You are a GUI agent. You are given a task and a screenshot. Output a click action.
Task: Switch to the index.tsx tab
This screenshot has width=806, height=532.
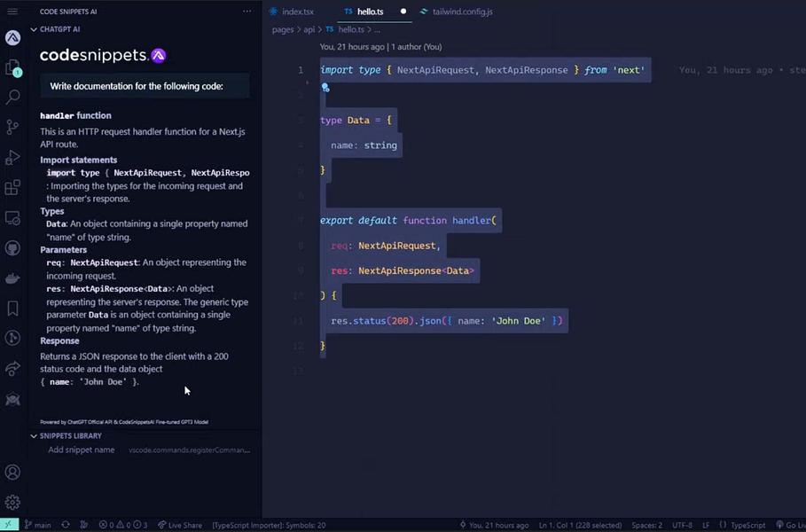pos(292,12)
